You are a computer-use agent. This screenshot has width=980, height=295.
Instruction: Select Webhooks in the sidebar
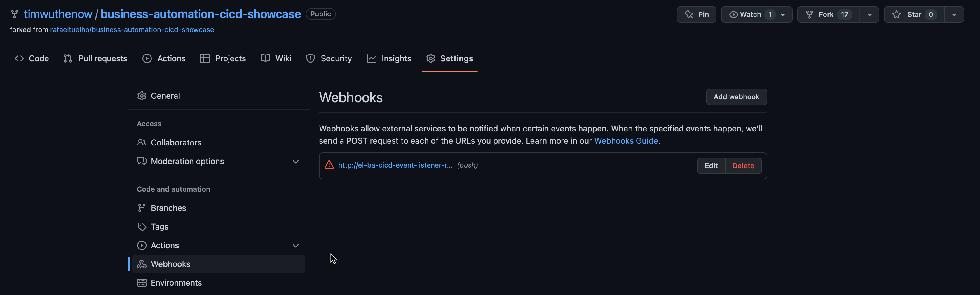[x=219, y=264]
